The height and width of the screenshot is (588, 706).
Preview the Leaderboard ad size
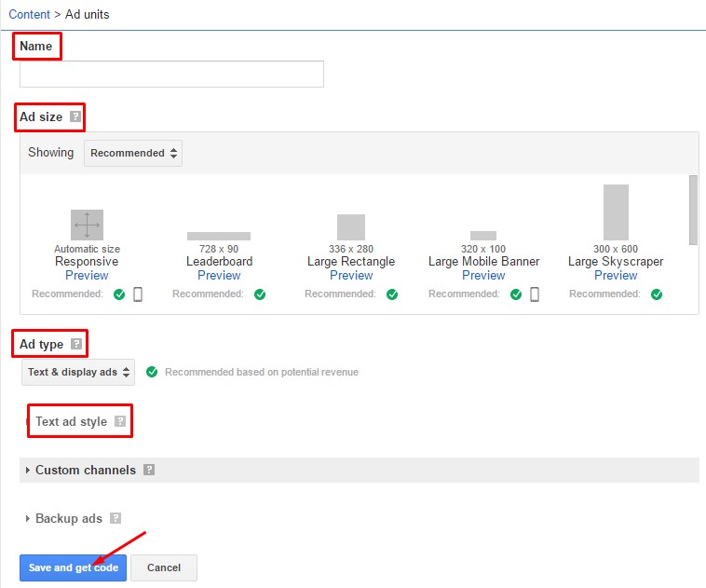click(x=219, y=275)
